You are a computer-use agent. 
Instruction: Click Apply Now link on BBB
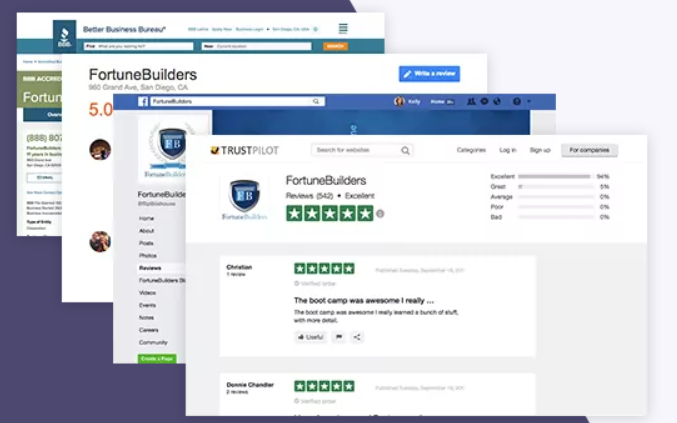[222, 29]
